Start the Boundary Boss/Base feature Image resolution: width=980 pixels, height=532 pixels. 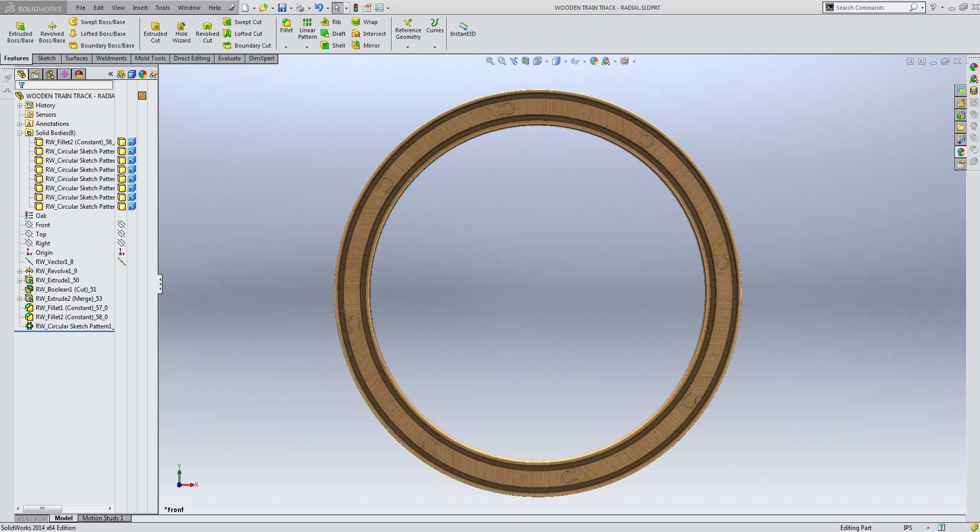point(102,46)
